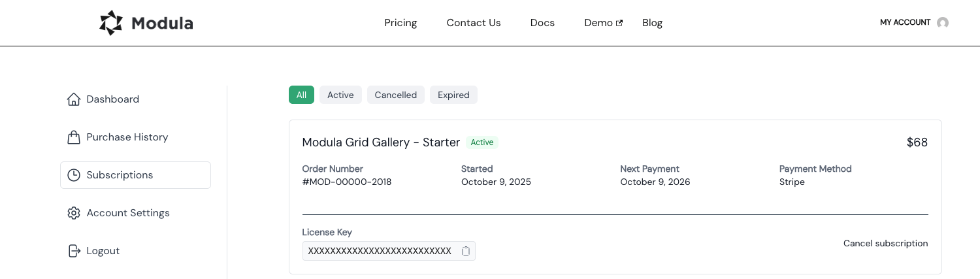The height and width of the screenshot is (279, 980).
Task: Click the Dashboard home icon
Action: [x=74, y=99]
